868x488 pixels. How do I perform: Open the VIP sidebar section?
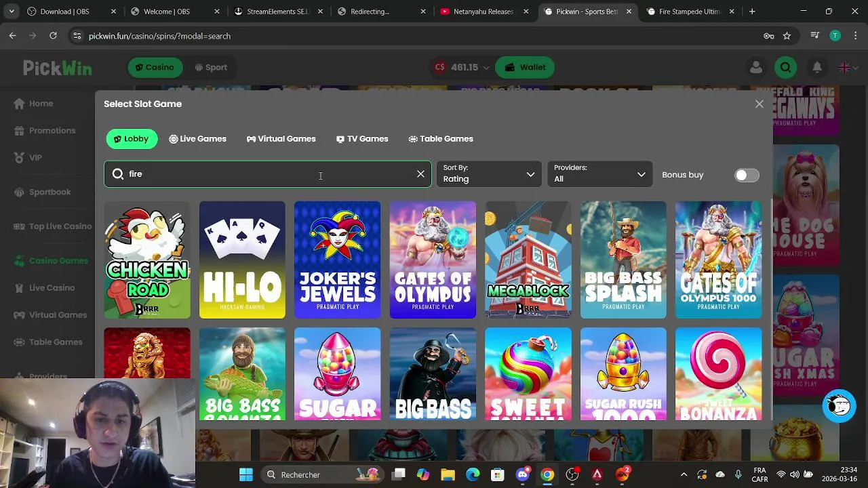point(28,158)
